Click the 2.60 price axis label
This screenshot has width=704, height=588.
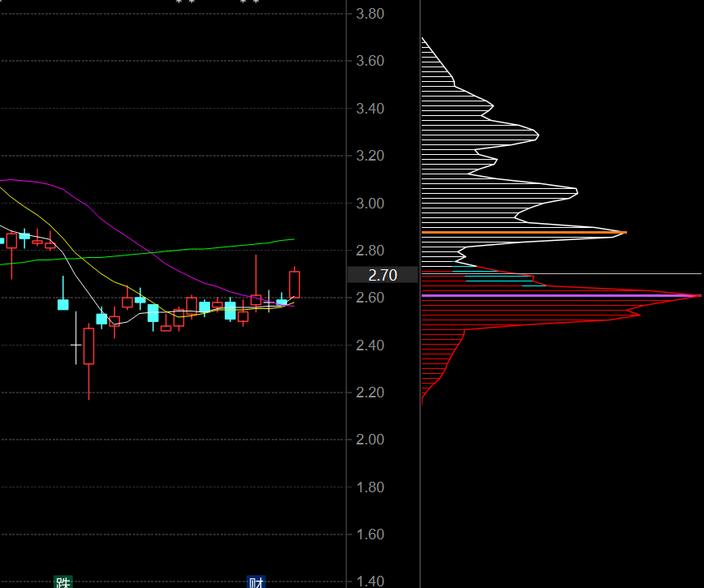pos(370,298)
